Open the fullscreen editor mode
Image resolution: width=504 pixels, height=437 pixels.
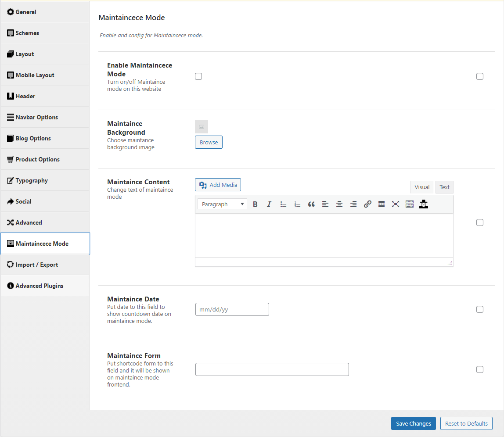coord(396,204)
